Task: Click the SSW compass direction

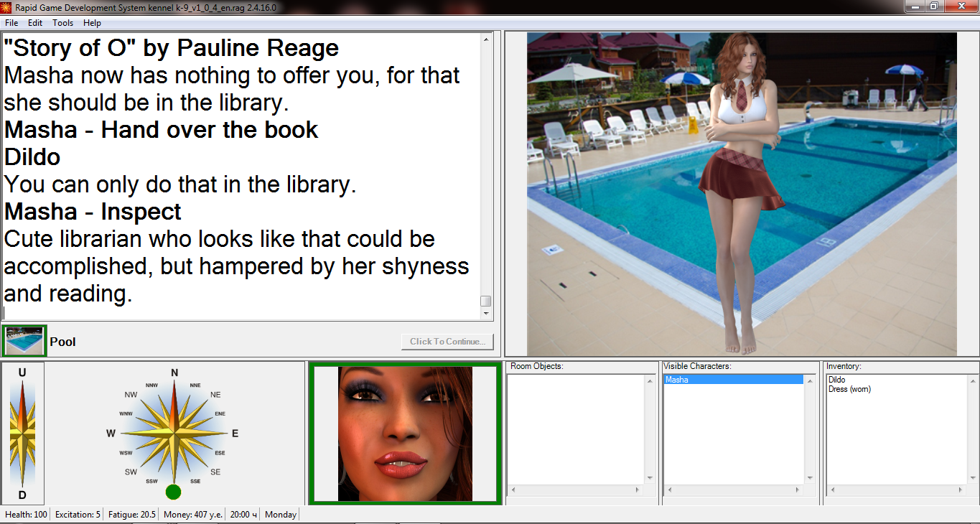Action: 152,481
